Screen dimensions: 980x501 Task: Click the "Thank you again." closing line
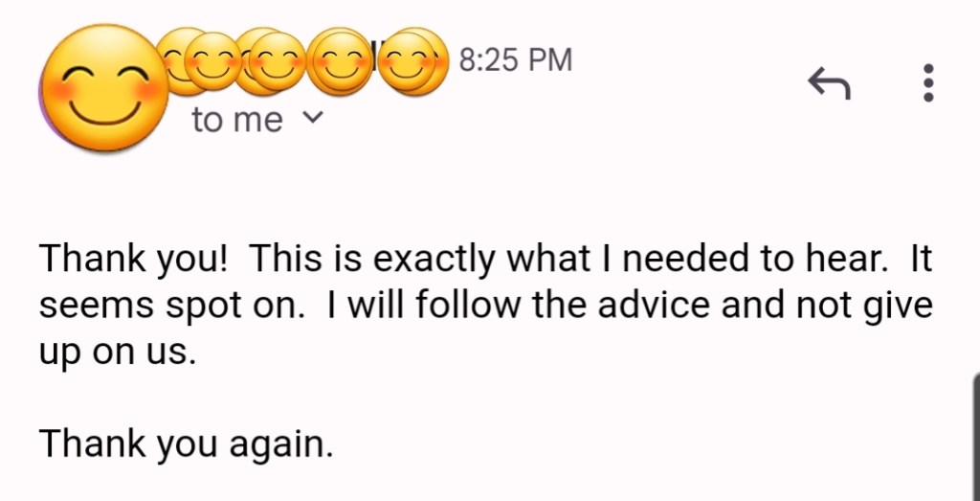[x=187, y=444]
